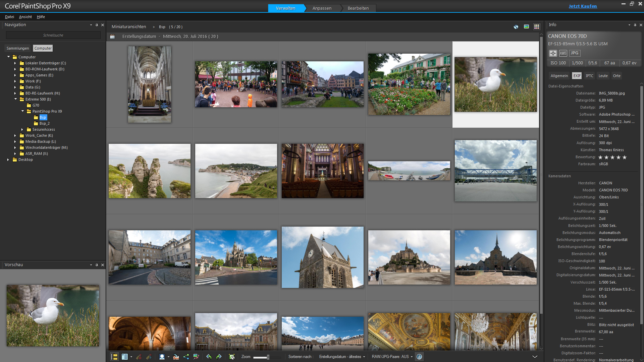Switch to Preview mode picture icon
The image size is (644, 362).
[526, 27]
